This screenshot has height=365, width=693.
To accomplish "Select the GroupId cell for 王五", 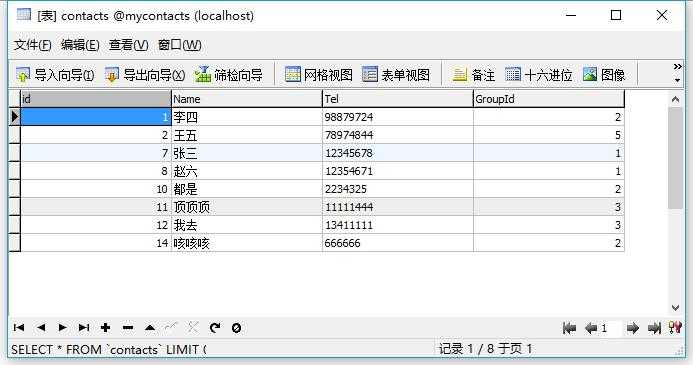I will (548, 135).
